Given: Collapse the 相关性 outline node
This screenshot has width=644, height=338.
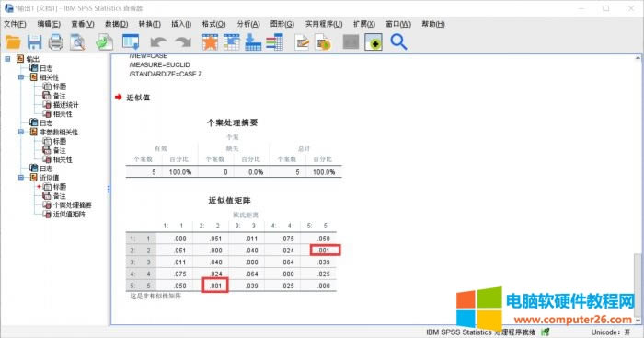Looking at the screenshot, I should pos(21,77).
